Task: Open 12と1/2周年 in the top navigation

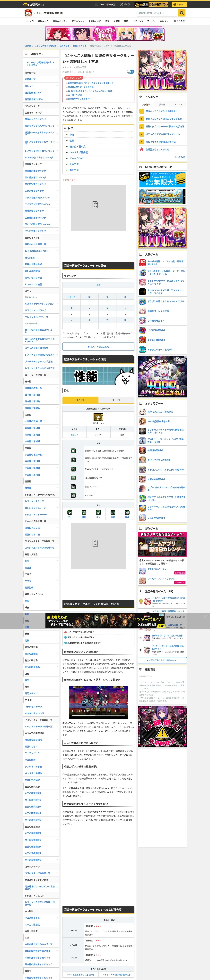Action: (x=178, y=21)
